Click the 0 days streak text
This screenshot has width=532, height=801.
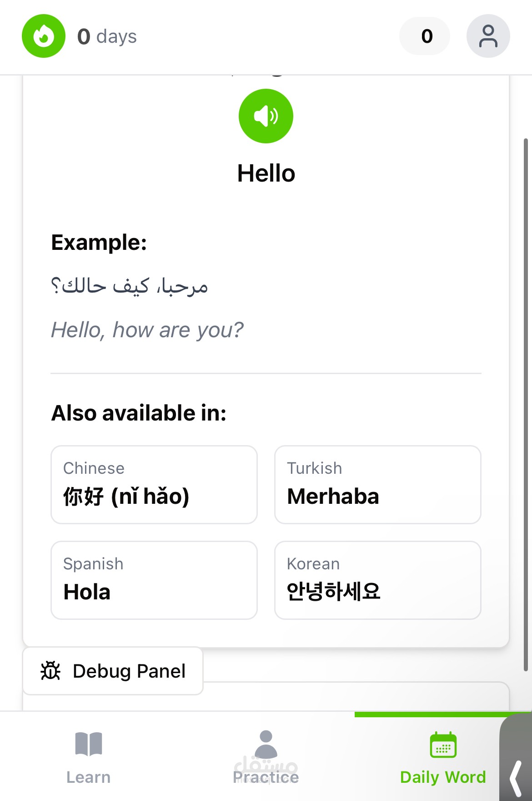tap(107, 36)
